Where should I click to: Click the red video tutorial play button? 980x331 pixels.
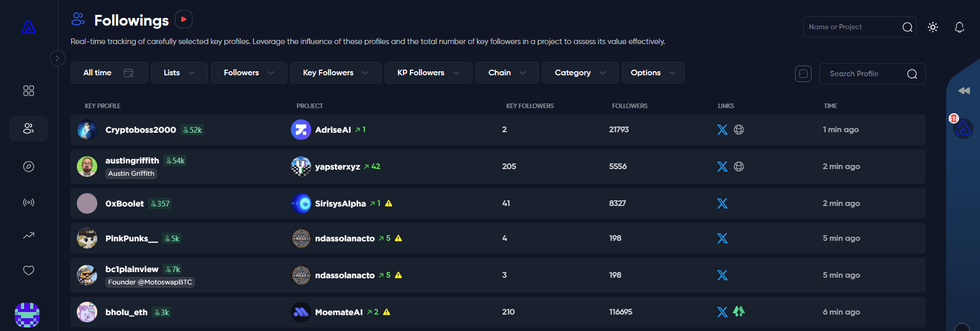click(x=183, y=19)
